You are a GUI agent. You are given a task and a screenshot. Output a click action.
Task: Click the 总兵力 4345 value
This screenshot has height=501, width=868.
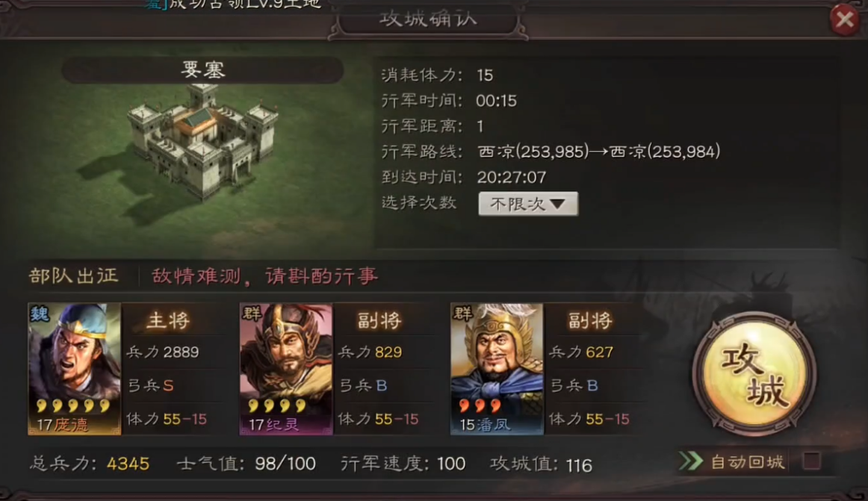pos(128,464)
